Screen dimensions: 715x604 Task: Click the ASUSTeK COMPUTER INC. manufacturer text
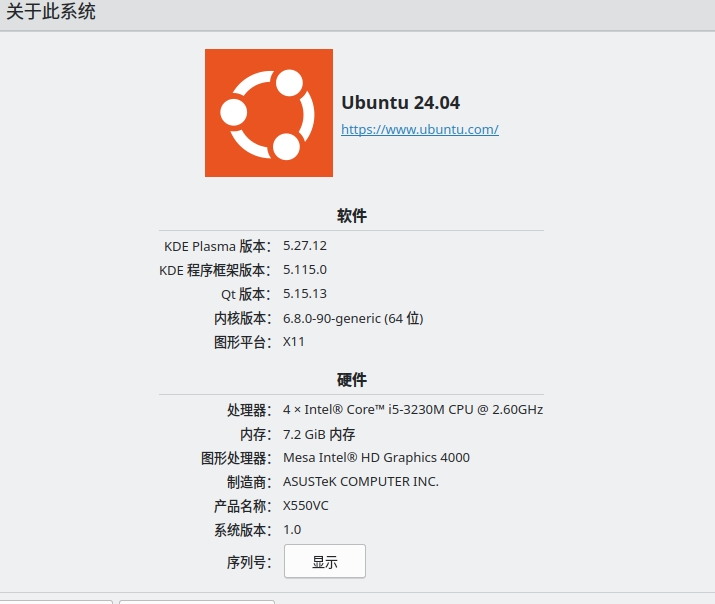click(361, 481)
